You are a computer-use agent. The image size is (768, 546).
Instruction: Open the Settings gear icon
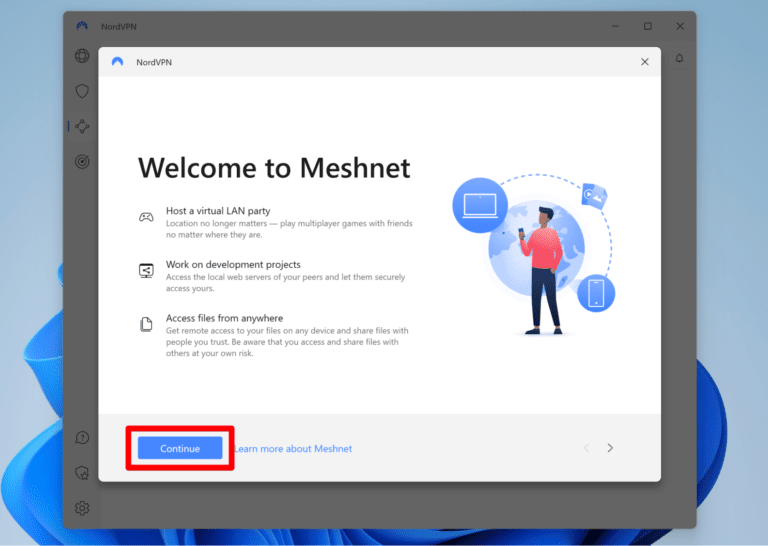(x=82, y=508)
